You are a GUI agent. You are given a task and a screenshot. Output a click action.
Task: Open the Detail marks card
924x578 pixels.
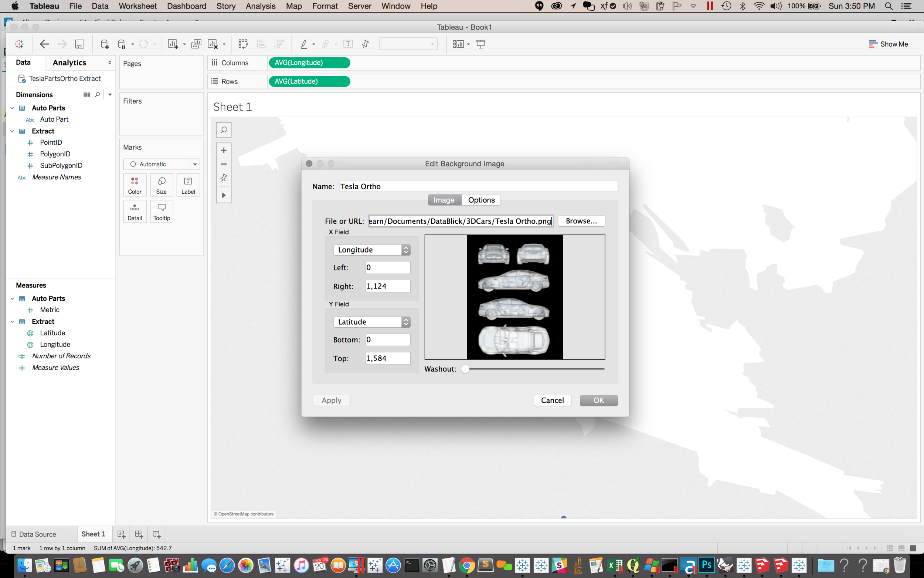[x=135, y=212]
